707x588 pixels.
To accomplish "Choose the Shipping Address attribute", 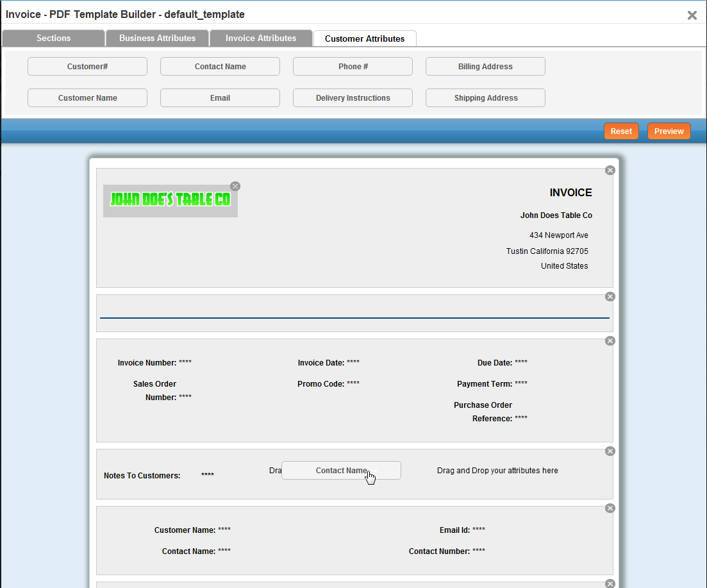I will pyautogui.click(x=485, y=98).
